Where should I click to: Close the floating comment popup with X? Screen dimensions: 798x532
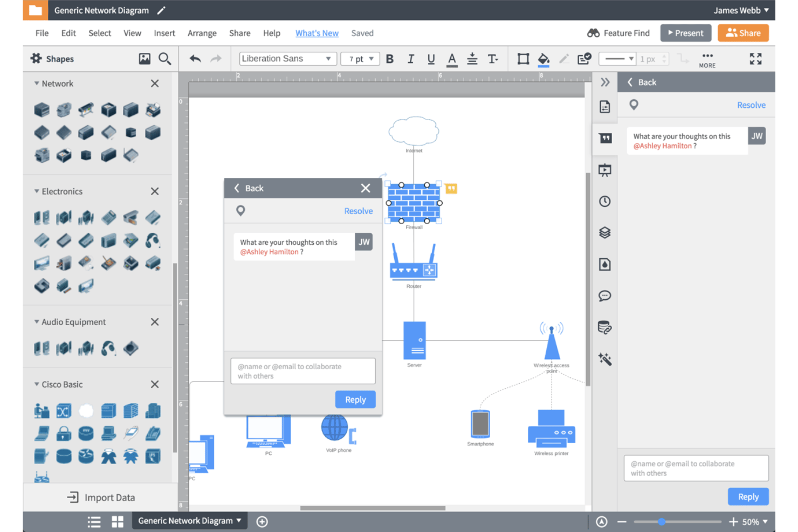366,188
